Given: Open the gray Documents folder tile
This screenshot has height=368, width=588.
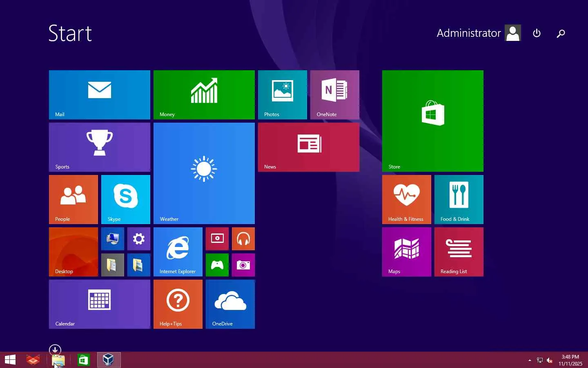Looking at the screenshot, I should pyautogui.click(x=113, y=265).
